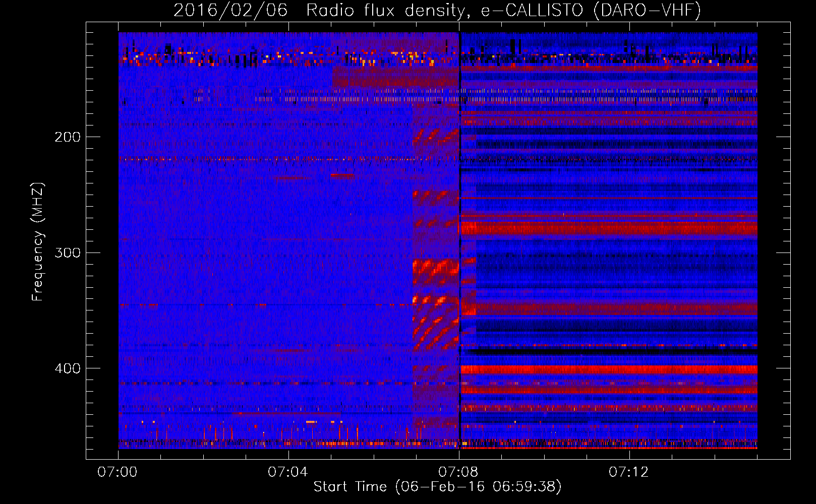816x504 pixels.
Task: Click the black vertical line at 07:08 in the spectrogram
Action: [459, 240]
